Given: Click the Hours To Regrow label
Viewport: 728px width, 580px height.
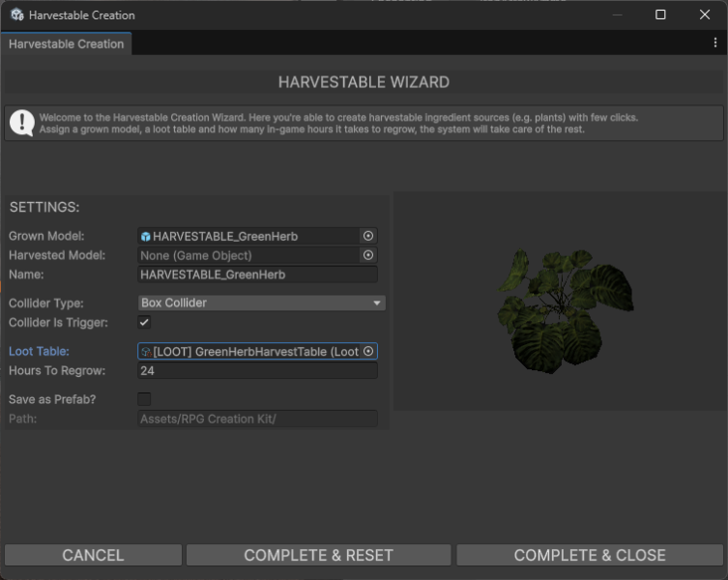Looking at the screenshot, I should point(57,370).
